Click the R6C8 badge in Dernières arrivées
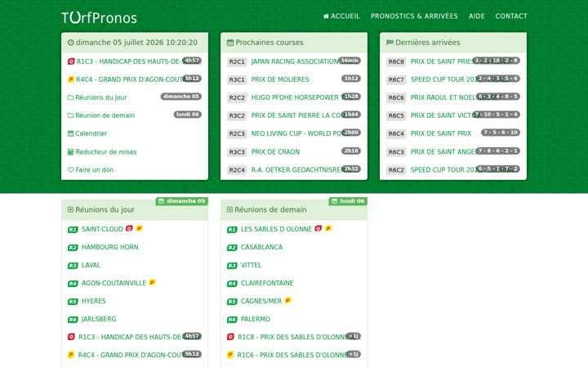 pos(396,61)
